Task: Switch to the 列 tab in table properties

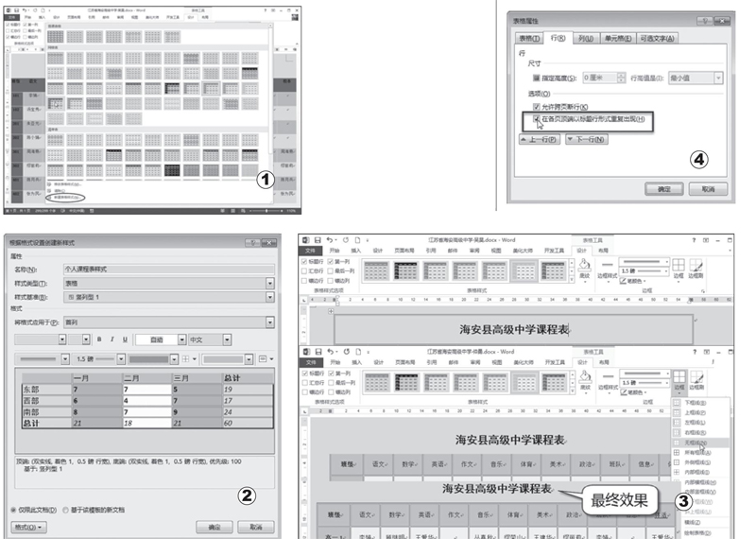Action: click(585, 38)
